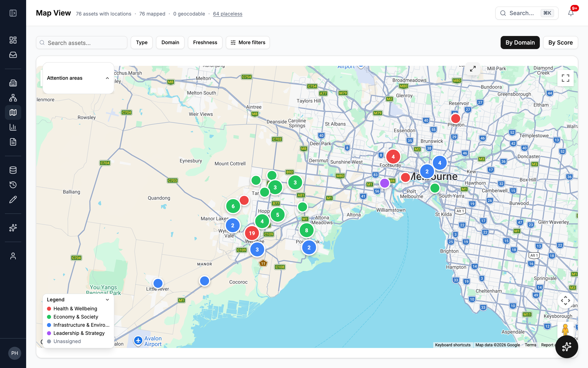588x368 pixels.
Task: Open the Domain filter dropdown
Action: 170,43
